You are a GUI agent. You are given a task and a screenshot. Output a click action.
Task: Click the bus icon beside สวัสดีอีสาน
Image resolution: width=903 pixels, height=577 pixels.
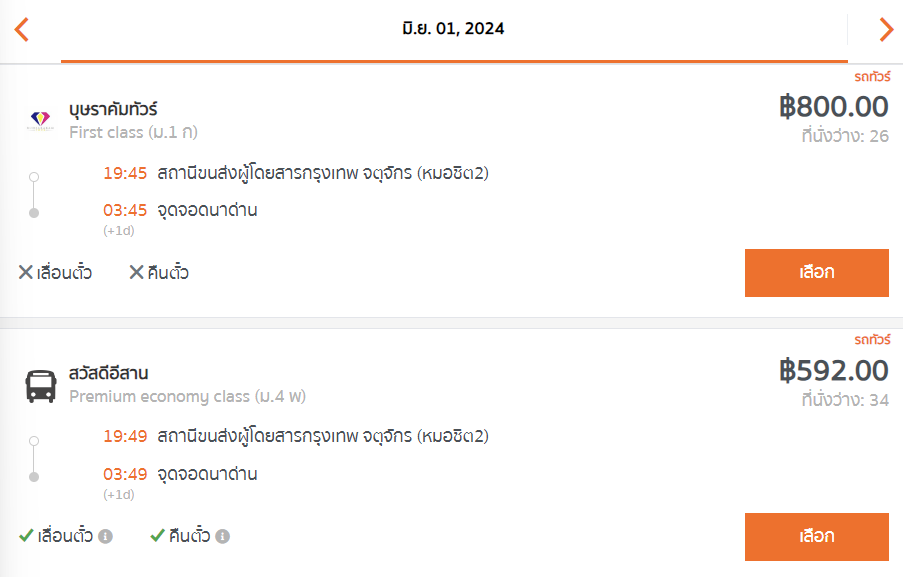pos(40,385)
